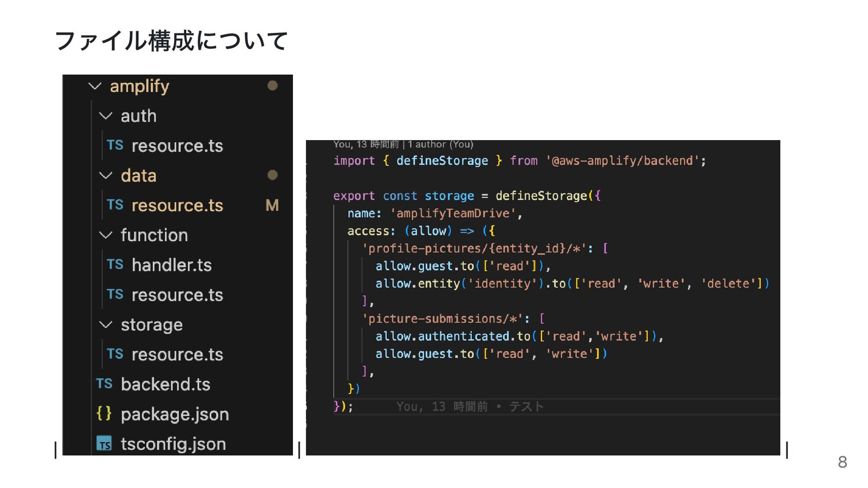Viewport: 868px width, 488px height.
Task: Collapse the amplify folder chevron
Action: click(x=94, y=86)
